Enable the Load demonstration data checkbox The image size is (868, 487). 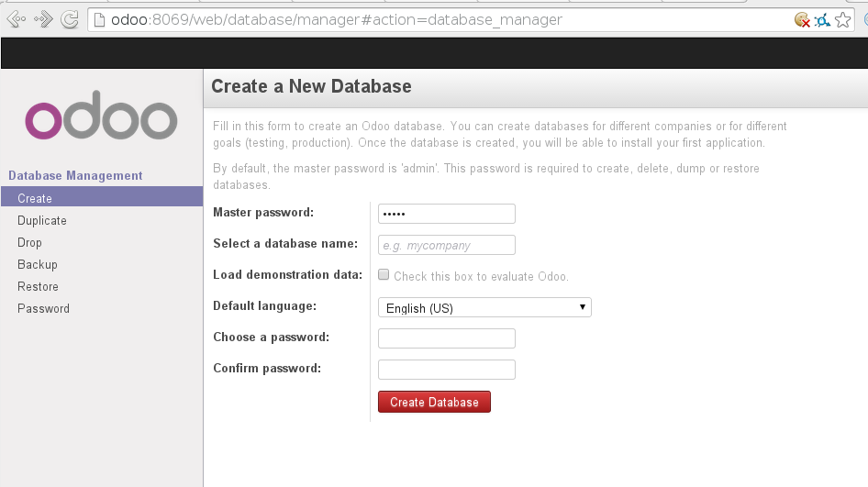(384, 274)
